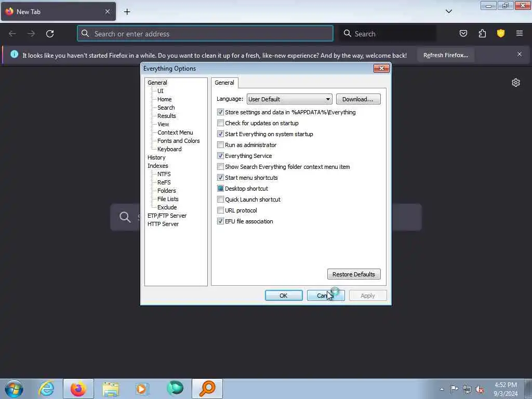
Task: Open Fonts and Colors settings
Action: pyautogui.click(x=179, y=141)
